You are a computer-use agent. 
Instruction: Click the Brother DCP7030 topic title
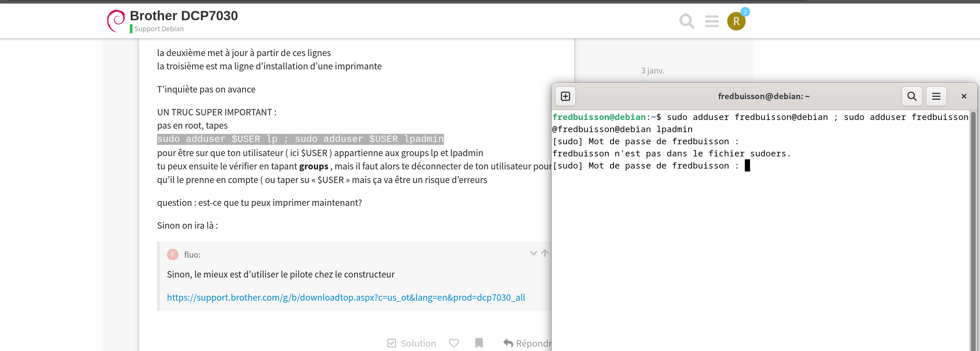(x=184, y=16)
